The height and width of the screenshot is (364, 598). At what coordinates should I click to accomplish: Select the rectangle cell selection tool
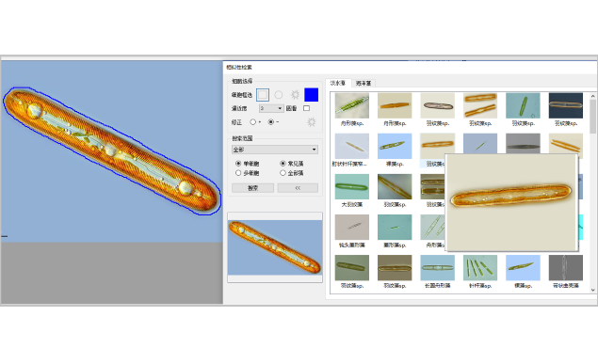[263, 94]
